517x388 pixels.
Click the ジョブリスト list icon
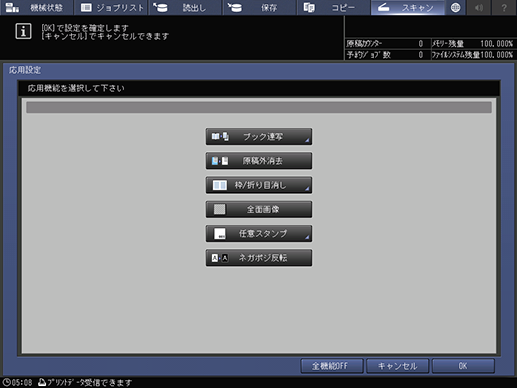click(x=86, y=7)
